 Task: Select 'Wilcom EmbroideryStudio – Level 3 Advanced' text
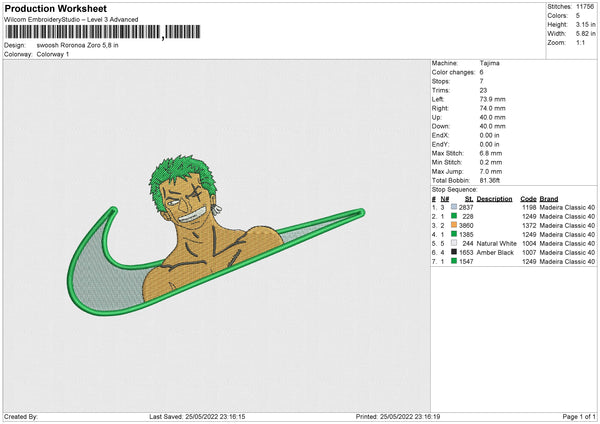tap(71, 20)
